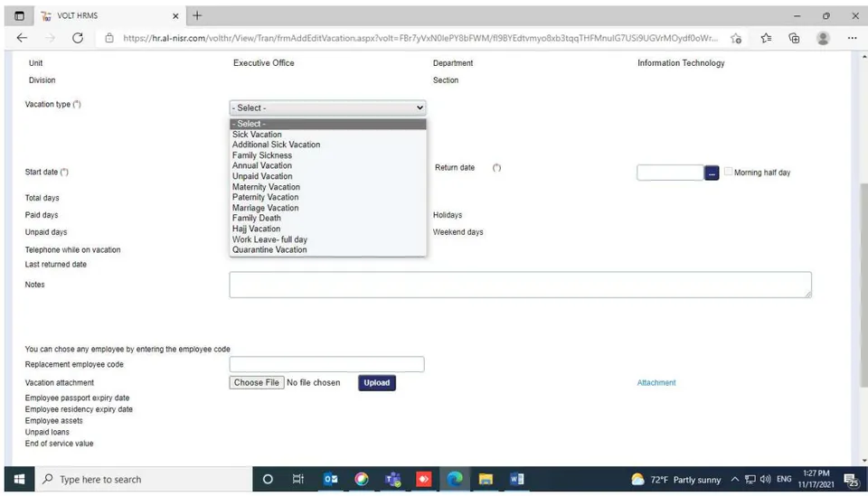Switch to Microsoft Edge on the taskbar
This screenshot has width=868, height=496.
click(455, 479)
